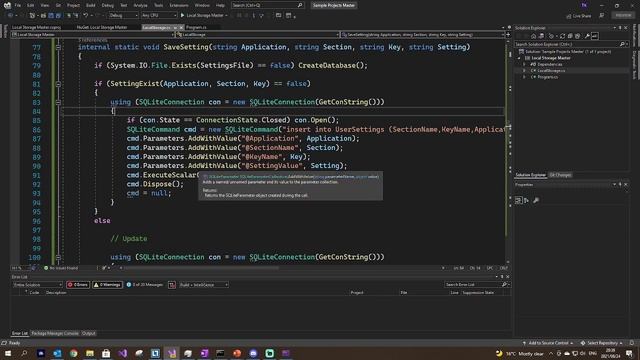640x360 pixels.
Task: Click the Undo toolbar icon
Action: [x=86, y=15]
